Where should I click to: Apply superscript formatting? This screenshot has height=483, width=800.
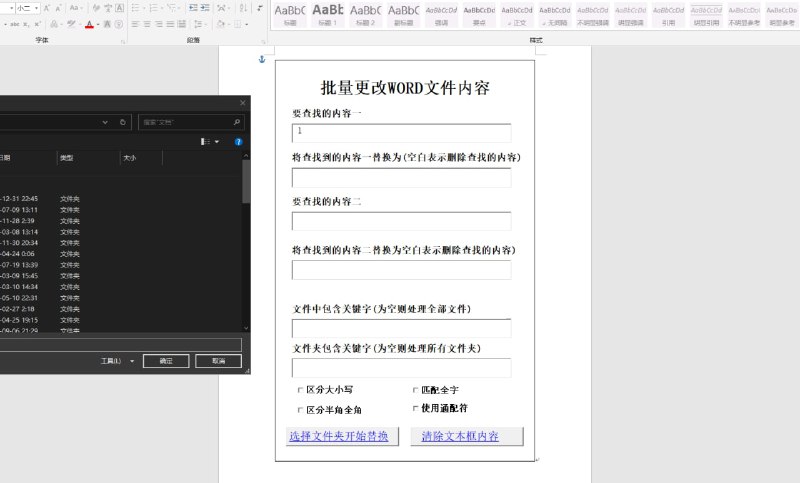(37, 24)
